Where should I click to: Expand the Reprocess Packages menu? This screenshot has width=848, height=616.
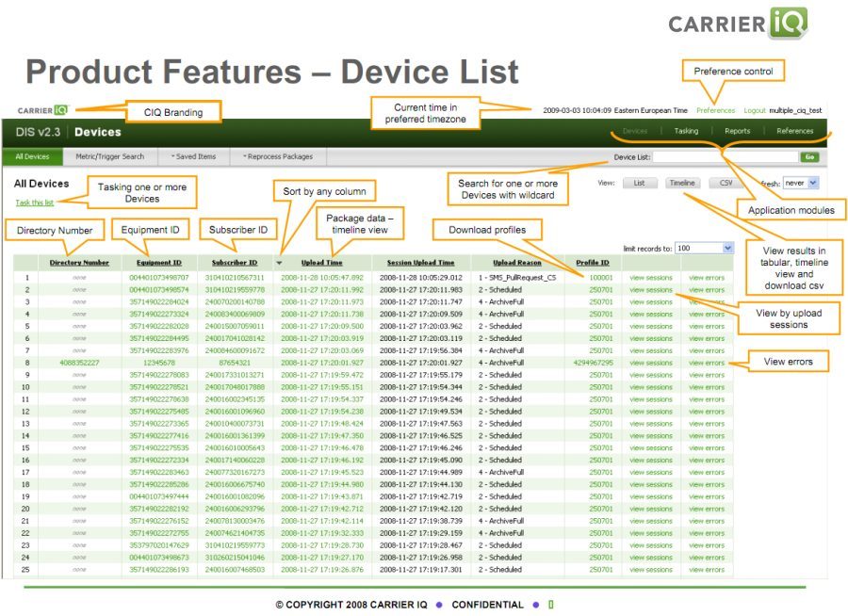(277, 156)
